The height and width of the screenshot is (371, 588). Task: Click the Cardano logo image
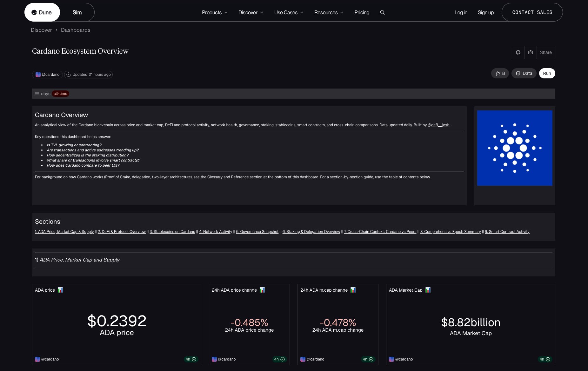[514, 148]
